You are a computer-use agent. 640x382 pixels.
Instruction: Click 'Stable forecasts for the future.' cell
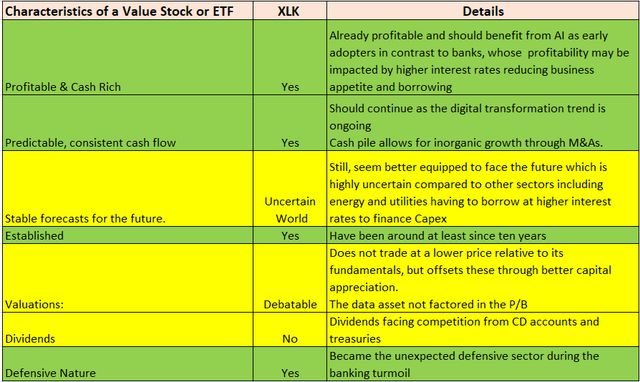(128, 189)
